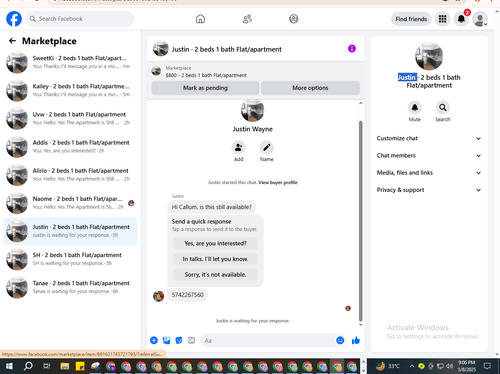
Task: Click the message '5742267560'
Action: pos(187,295)
